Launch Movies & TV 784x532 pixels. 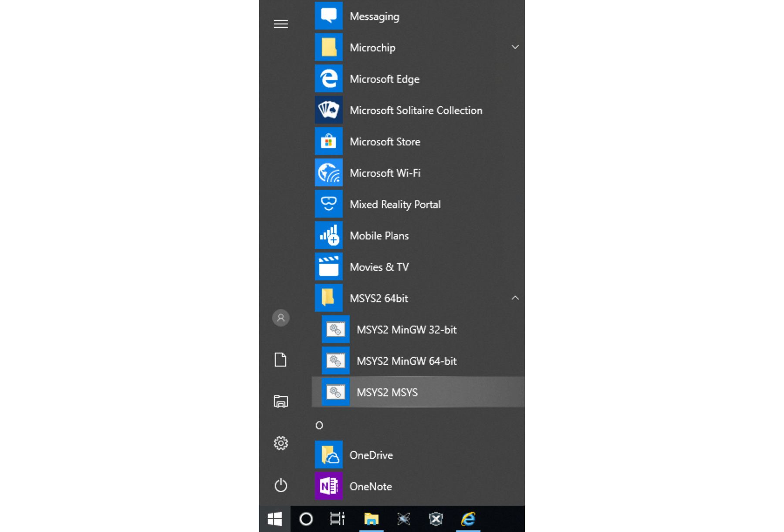pos(379,267)
